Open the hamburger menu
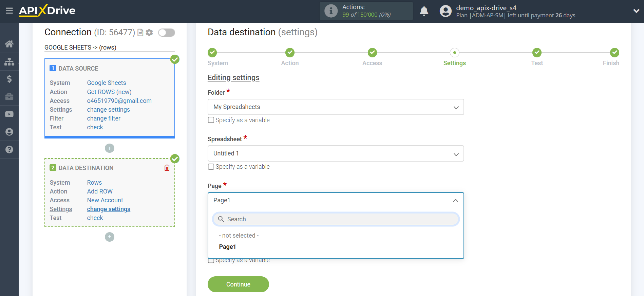The image size is (644, 296). click(x=9, y=11)
